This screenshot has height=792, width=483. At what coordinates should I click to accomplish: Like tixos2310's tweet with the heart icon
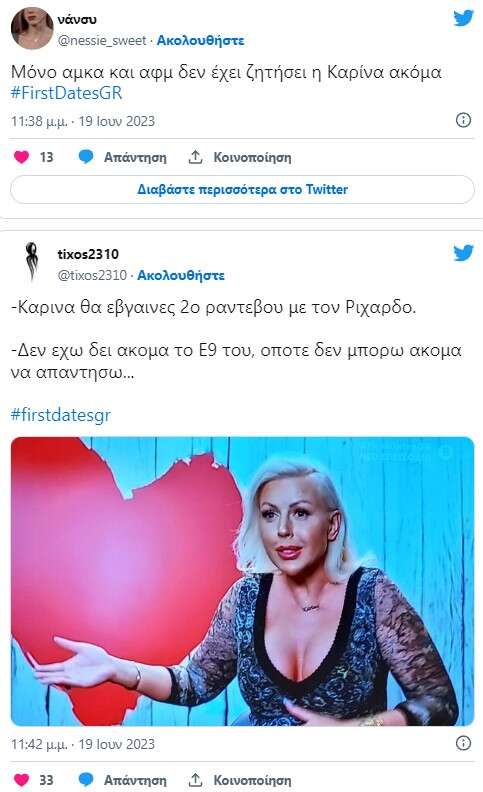[21, 780]
